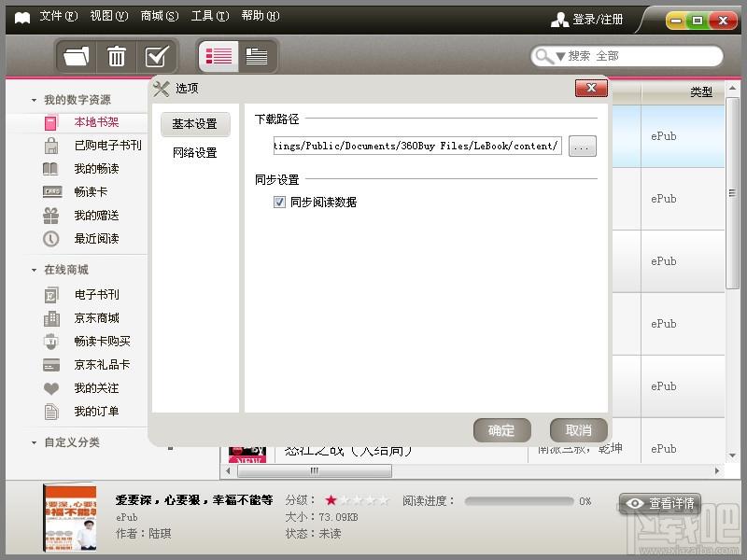Click the 我的畅读 open book icon

(50, 169)
